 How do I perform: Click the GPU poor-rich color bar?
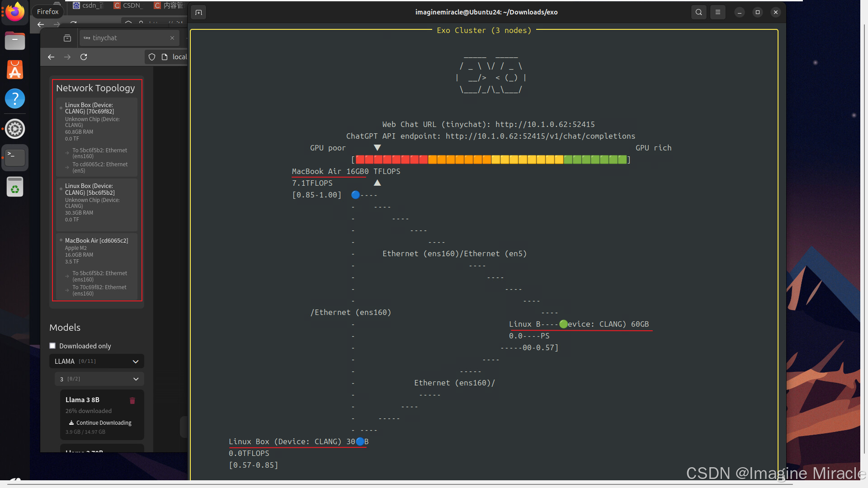[491, 160]
